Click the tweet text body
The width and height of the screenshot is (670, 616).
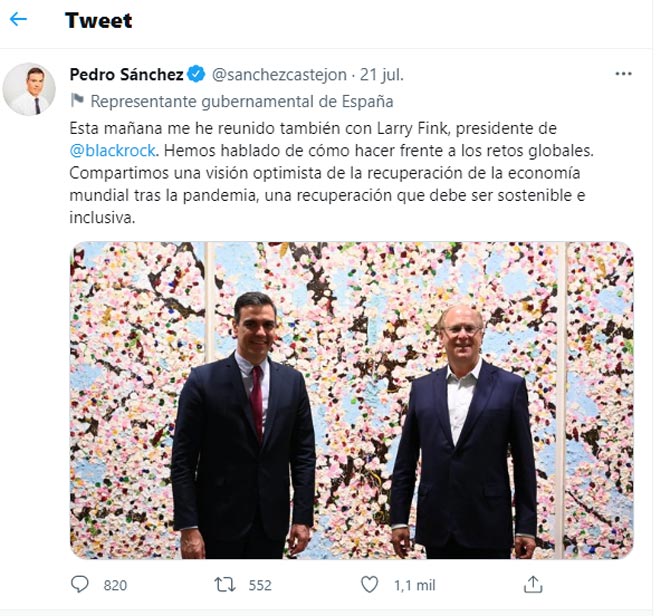point(331,173)
